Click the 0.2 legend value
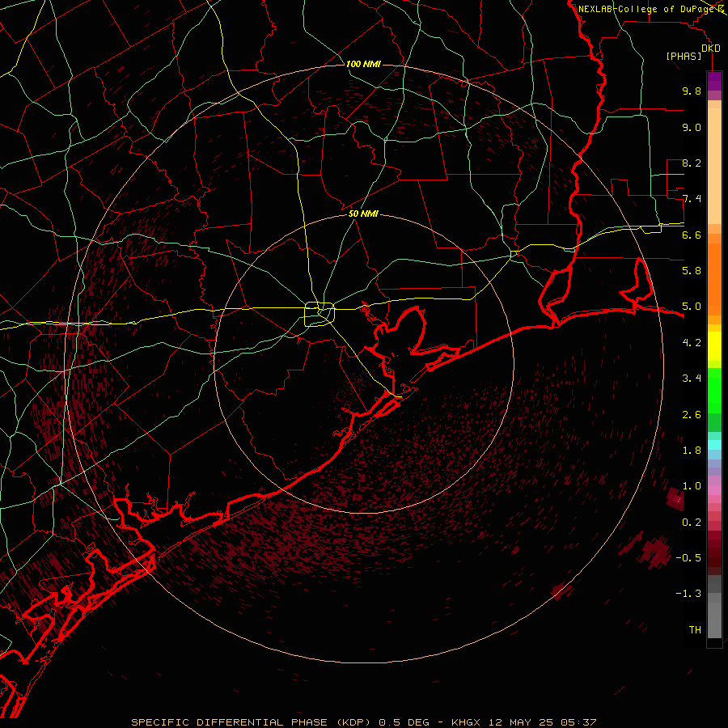728x728 pixels. pyautogui.click(x=692, y=523)
